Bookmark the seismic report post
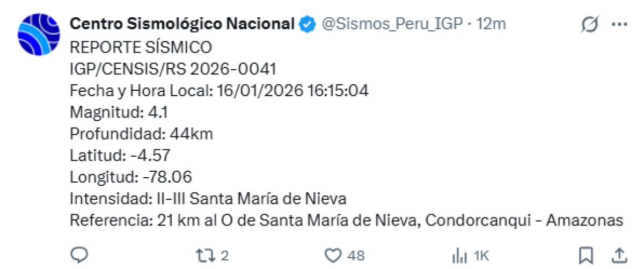This screenshot has height=269, width=644. tap(586, 255)
